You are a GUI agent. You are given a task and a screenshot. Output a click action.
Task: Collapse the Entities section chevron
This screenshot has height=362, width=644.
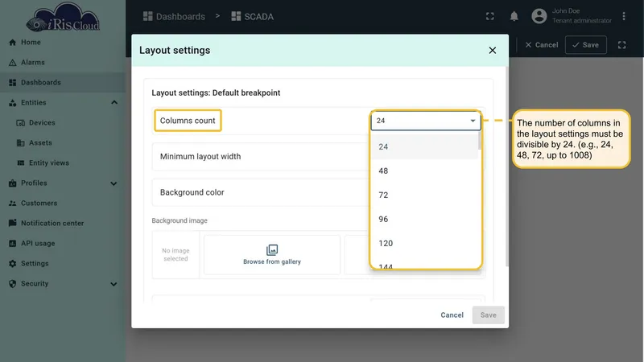(114, 103)
